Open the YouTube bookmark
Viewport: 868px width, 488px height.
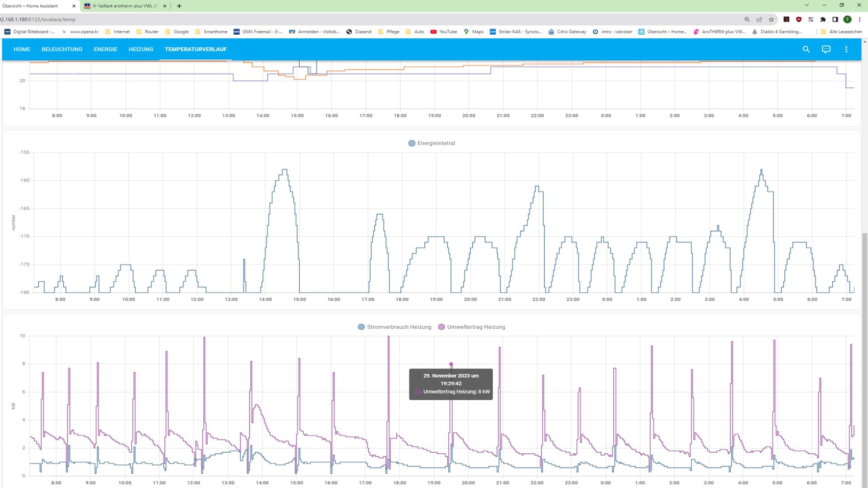tap(443, 32)
